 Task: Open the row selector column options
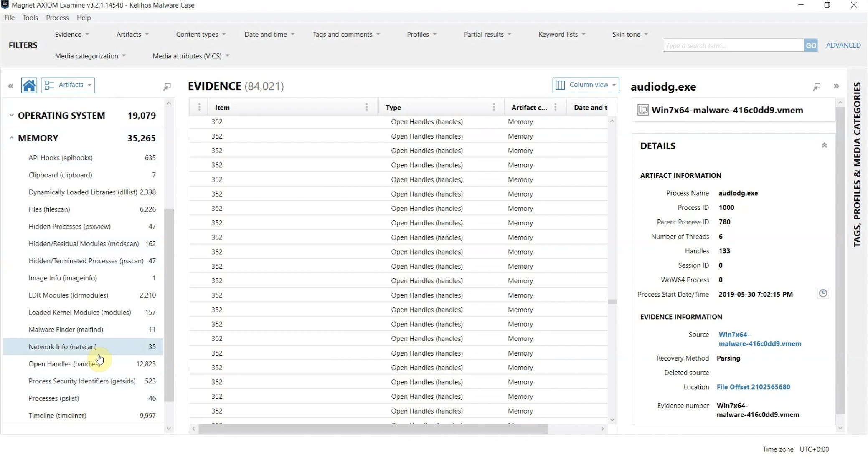(x=199, y=107)
